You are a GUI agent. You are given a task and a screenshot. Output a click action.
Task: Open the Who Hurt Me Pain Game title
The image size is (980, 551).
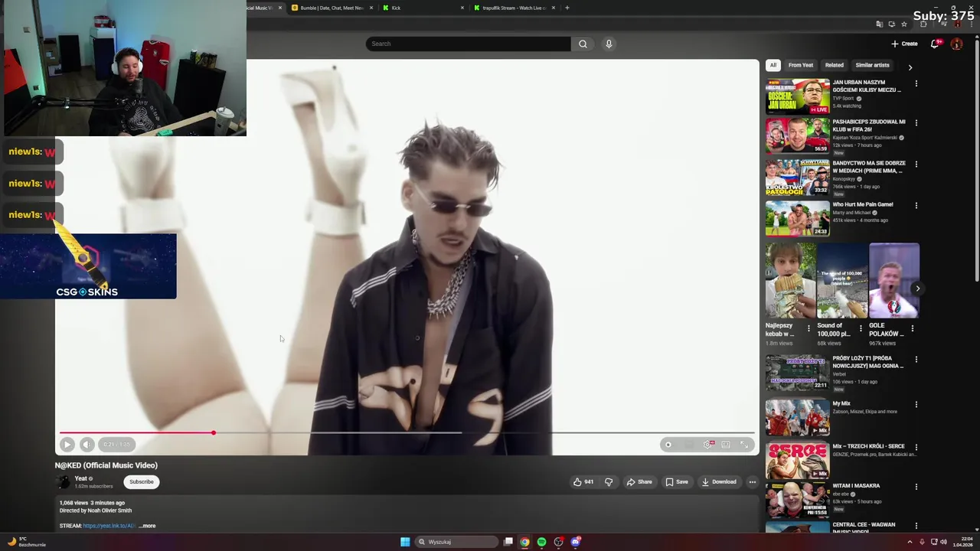(x=863, y=204)
